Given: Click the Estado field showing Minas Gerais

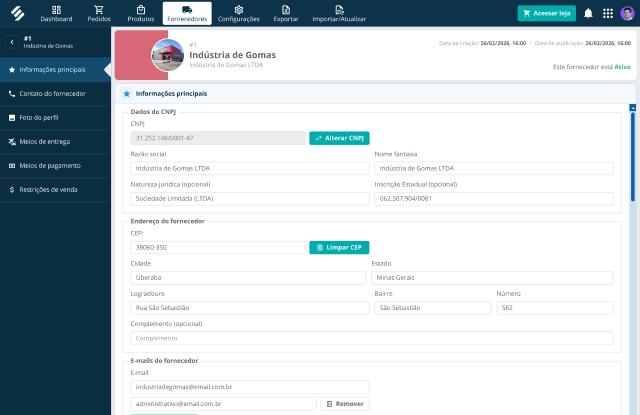Looking at the screenshot, I should (492, 278).
